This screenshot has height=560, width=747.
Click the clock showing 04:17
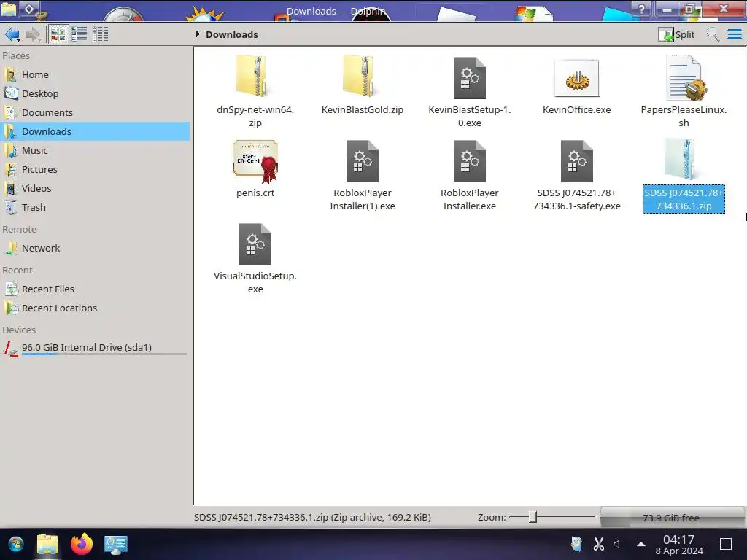coord(679,544)
